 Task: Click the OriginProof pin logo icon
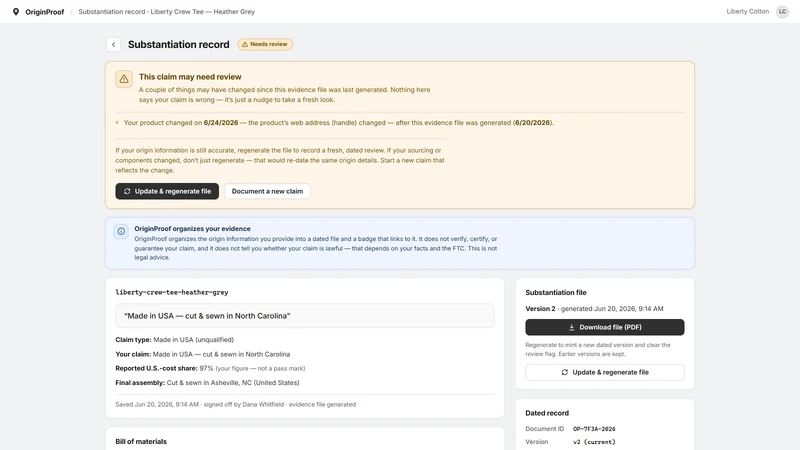16,12
